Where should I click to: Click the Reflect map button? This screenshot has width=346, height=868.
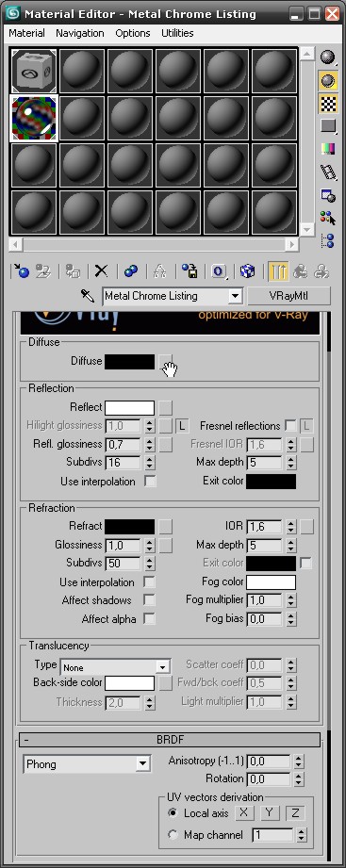coord(166,407)
